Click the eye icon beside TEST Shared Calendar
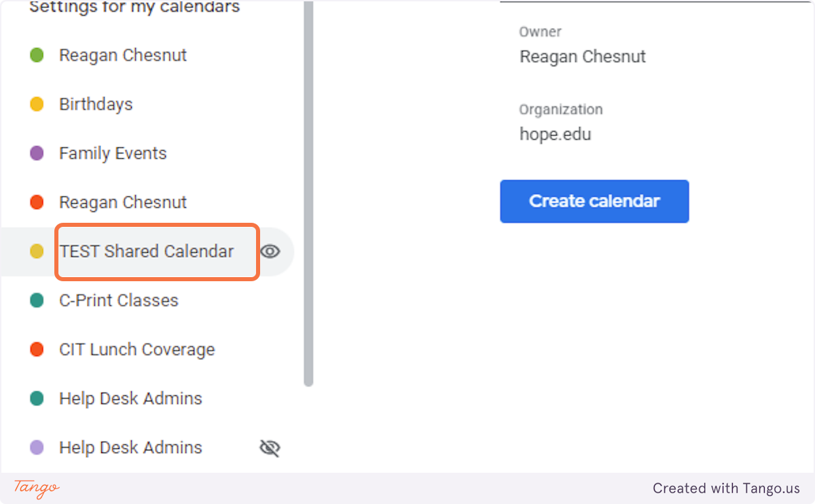Viewport: 815px width, 504px height. pyautogui.click(x=270, y=251)
